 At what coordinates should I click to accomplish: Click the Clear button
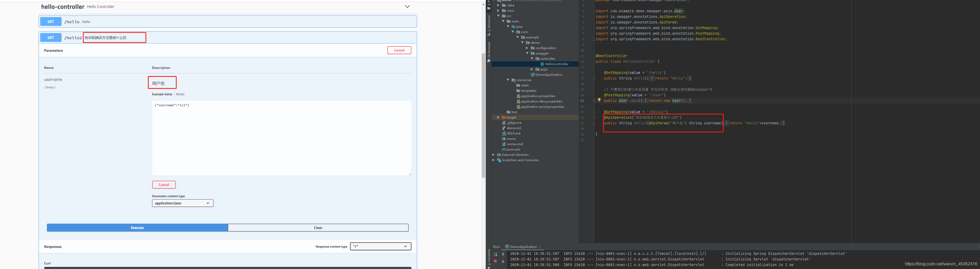point(318,228)
